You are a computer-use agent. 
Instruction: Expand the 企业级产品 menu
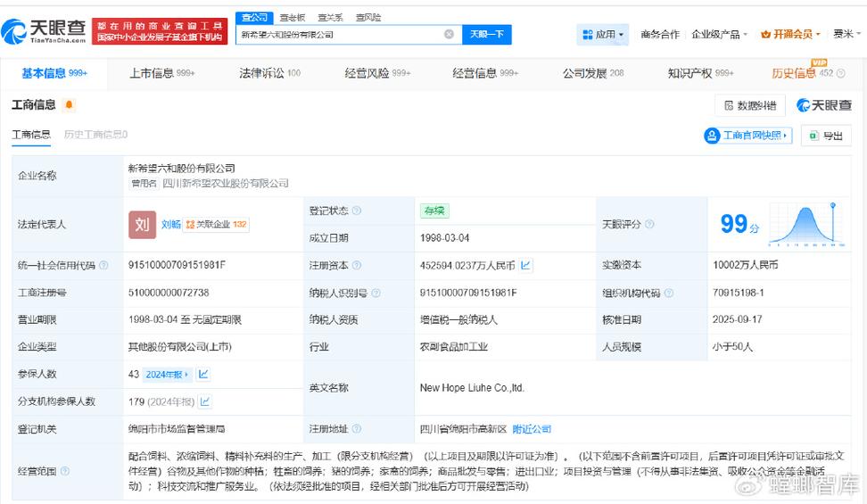pos(719,34)
